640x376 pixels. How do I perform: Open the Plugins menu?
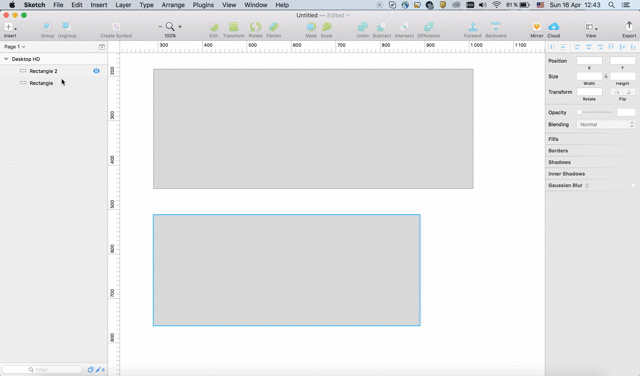tap(203, 5)
